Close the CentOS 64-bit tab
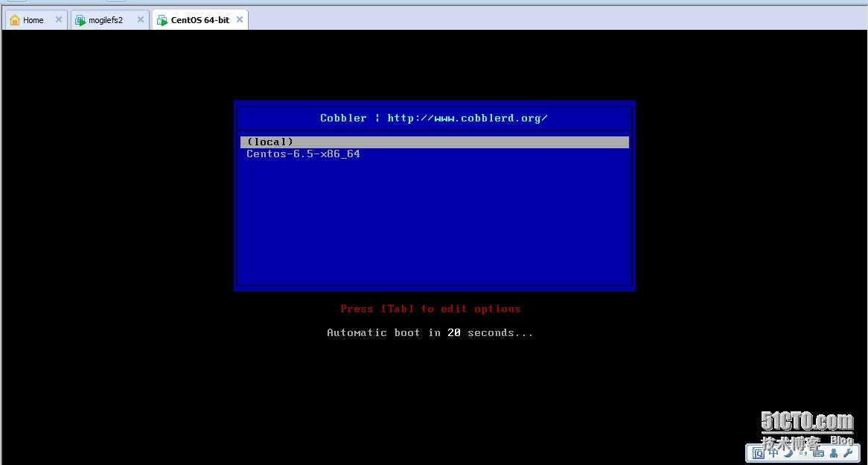The image size is (868, 465). click(x=240, y=19)
